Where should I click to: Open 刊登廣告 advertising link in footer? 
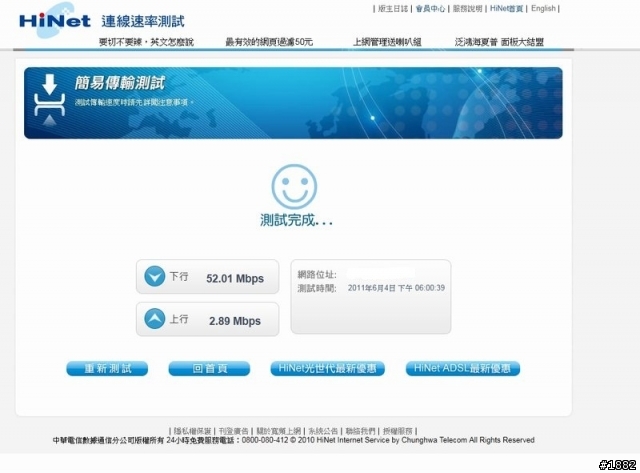tap(233, 431)
